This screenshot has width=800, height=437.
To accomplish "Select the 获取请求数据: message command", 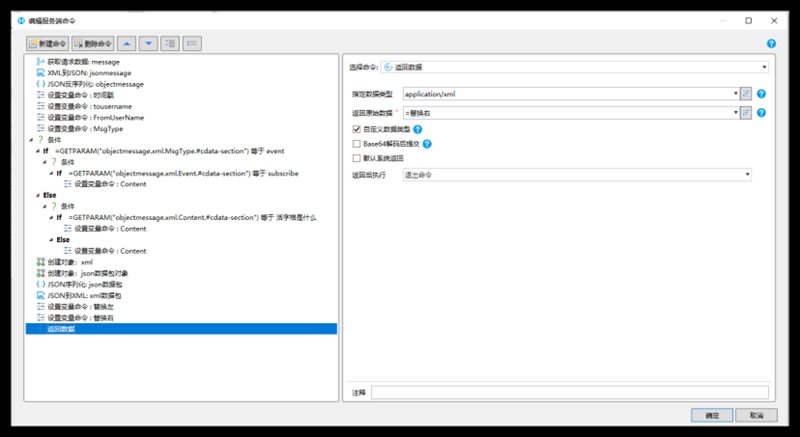I will pos(84,62).
